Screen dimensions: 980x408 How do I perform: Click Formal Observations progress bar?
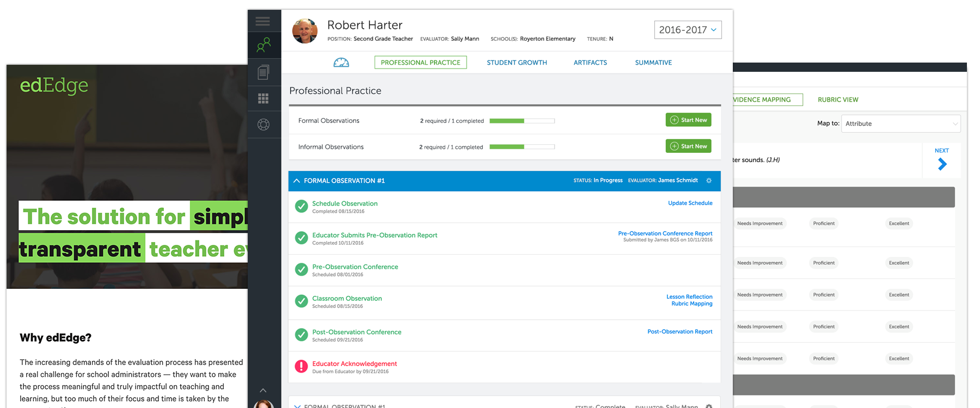[x=522, y=121]
